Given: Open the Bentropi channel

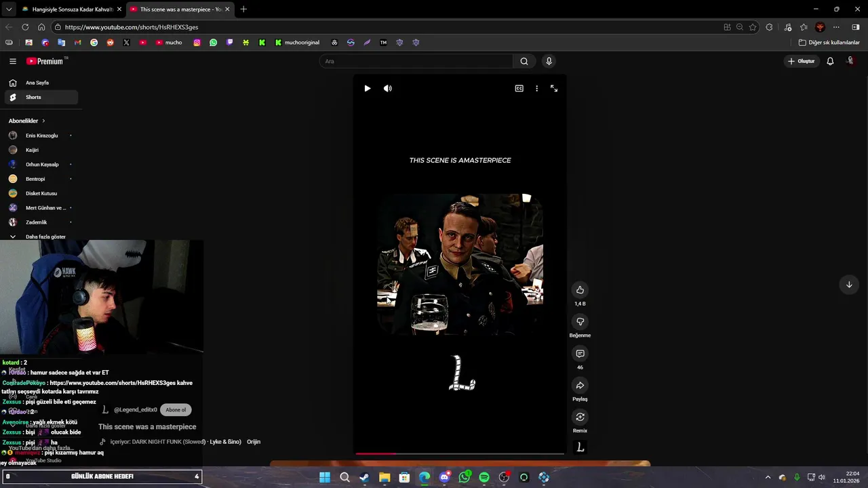Looking at the screenshot, I should click(41, 179).
